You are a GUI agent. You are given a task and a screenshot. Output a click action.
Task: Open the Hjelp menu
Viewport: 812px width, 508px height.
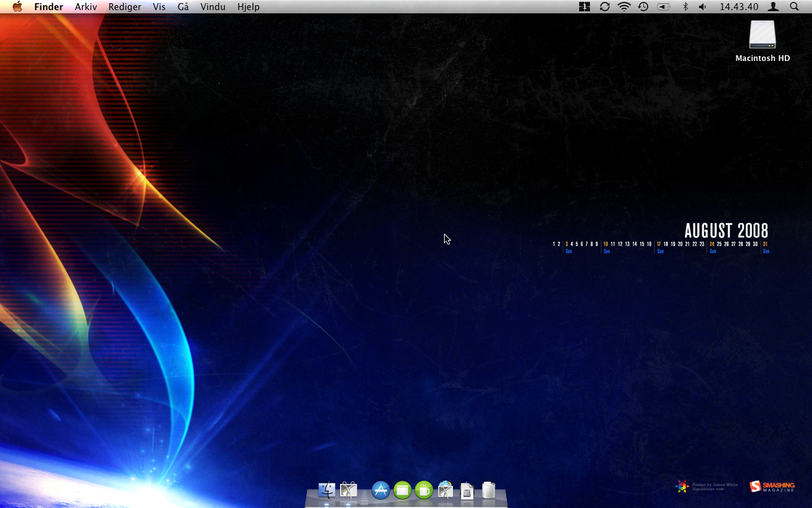[x=249, y=7]
